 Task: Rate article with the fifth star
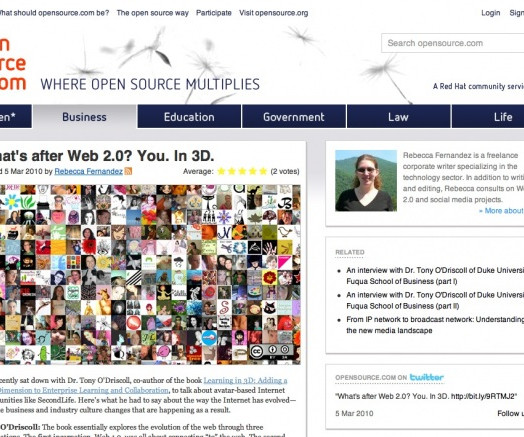coord(263,171)
